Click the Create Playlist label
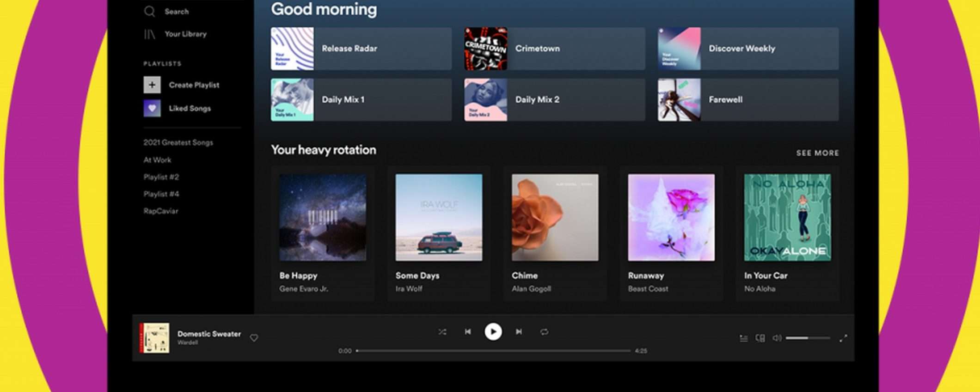 pos(194,85)
